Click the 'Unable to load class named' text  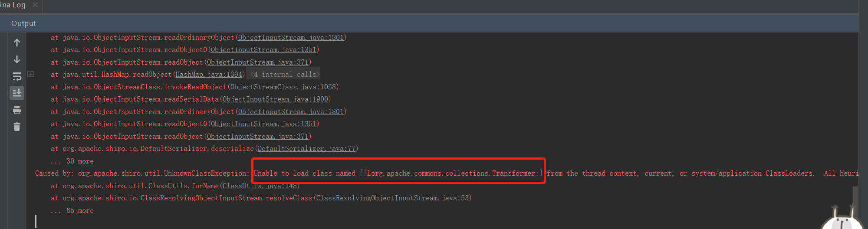(x=304, y=173)
